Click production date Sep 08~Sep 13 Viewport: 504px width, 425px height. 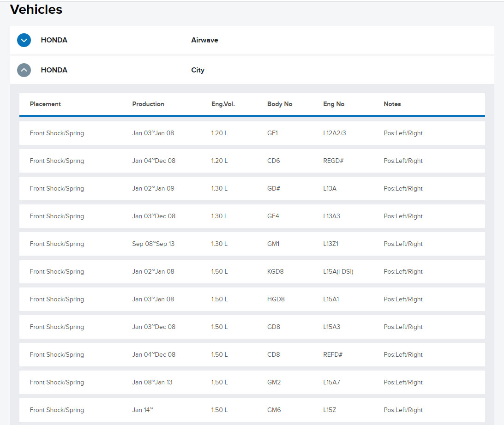point(153,244)
